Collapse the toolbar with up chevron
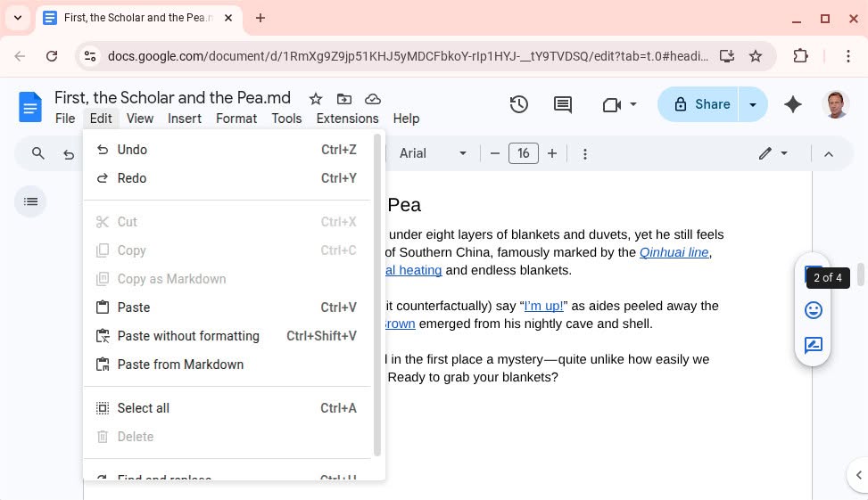868x500 pixels. [828, 154]
